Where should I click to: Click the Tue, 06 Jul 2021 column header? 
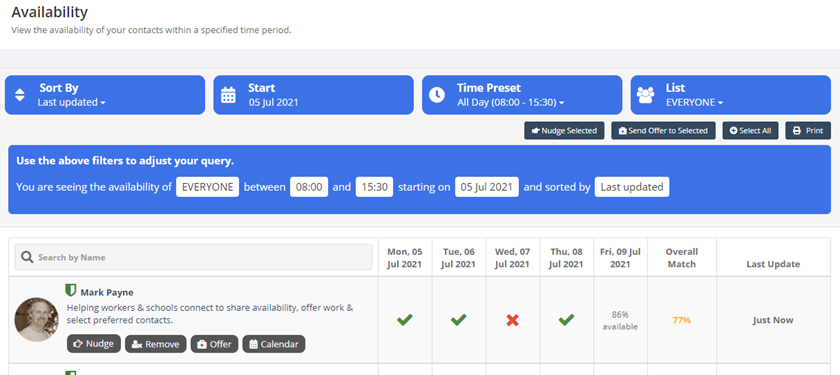click(459, 258)
